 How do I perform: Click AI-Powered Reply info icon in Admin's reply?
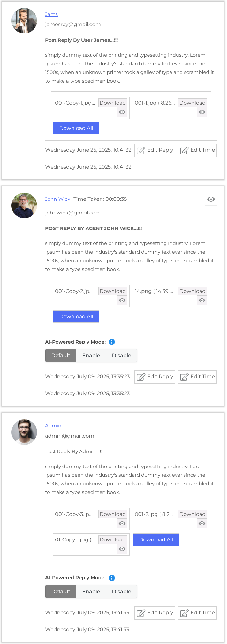coord(112,578)
